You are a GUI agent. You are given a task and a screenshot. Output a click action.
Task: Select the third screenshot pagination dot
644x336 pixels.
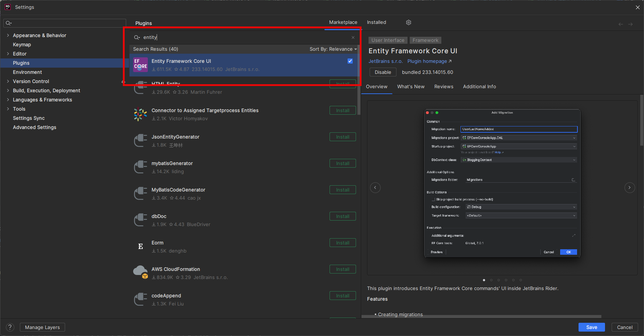pyautogui.click(x=499, y=280)
